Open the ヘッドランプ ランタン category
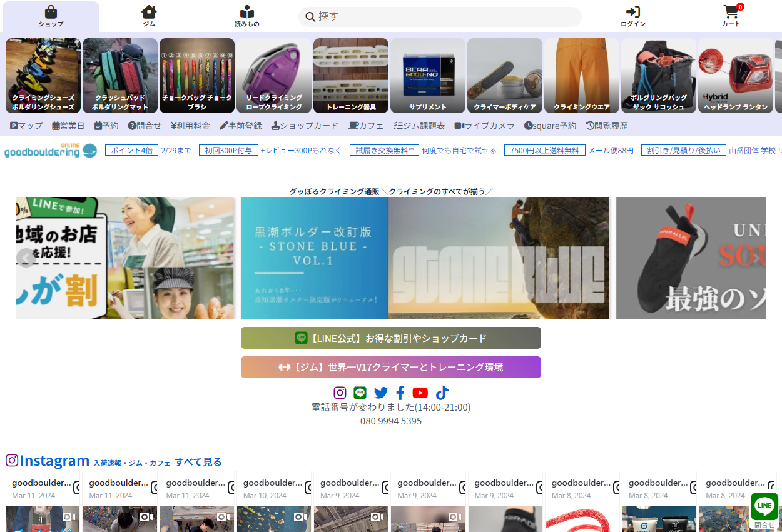782x532 pixels. tap(736, 76)
